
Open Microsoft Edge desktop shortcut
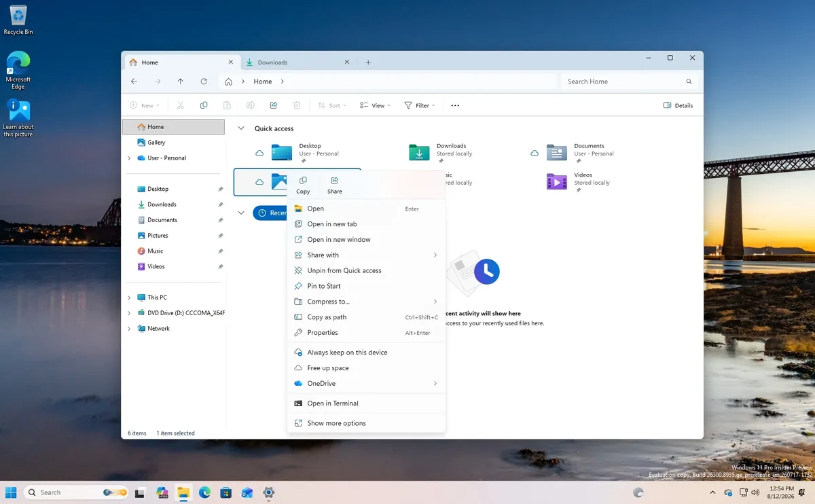pos(18,70)
